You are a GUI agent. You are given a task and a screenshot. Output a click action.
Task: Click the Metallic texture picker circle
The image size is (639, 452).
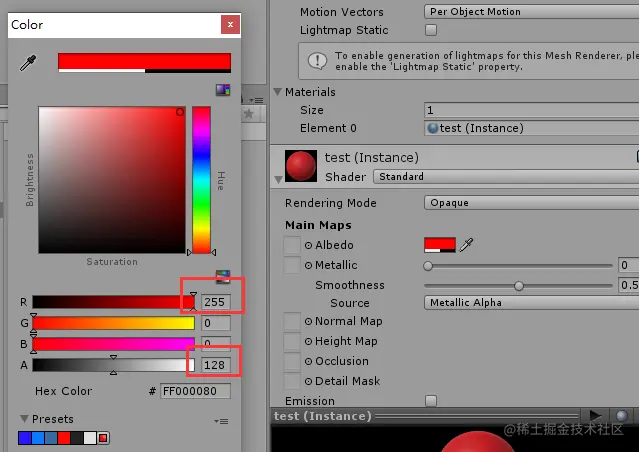308,265
